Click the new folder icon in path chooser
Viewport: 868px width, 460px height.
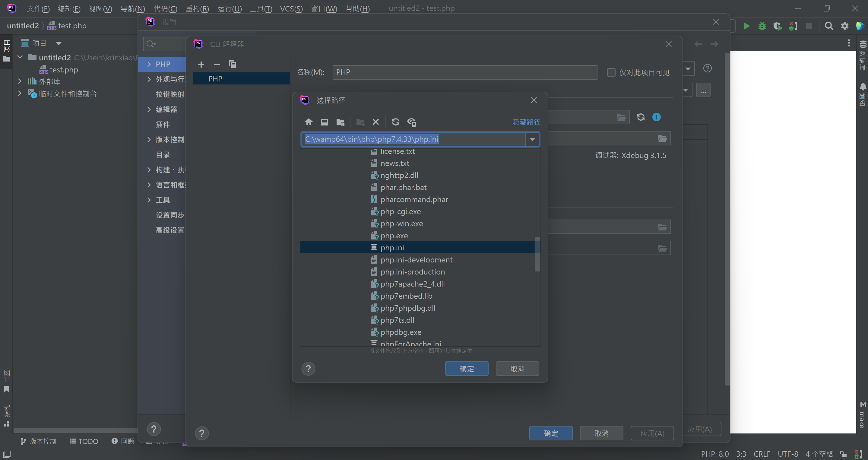[360, 122]
